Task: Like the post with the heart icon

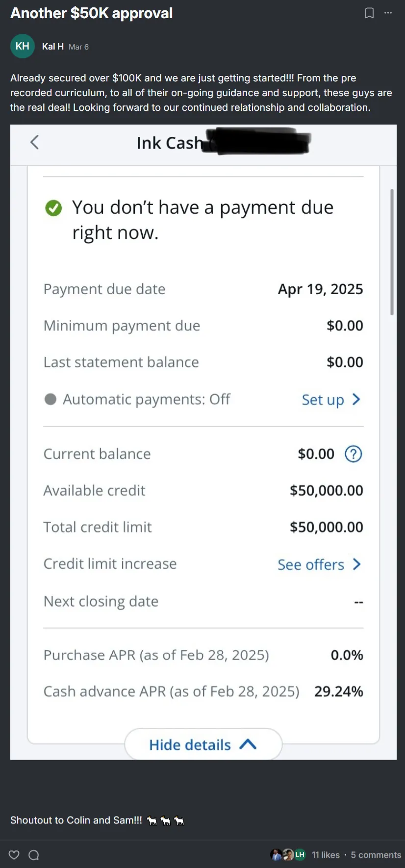Action: click(x=14, y=855)
